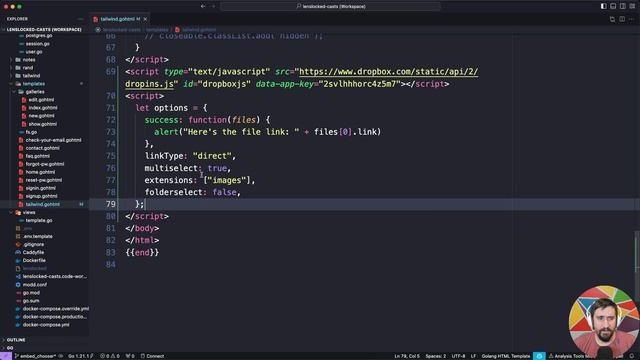Change UTF-8 file encoding
The image size is (640, 360).
coord(458,356)
